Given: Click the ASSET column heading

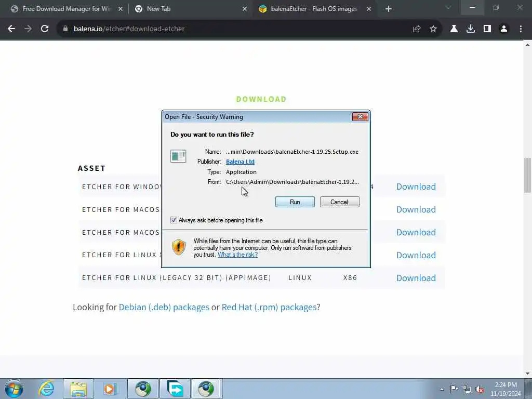Looking at the screenshot, I should [91, 168].
